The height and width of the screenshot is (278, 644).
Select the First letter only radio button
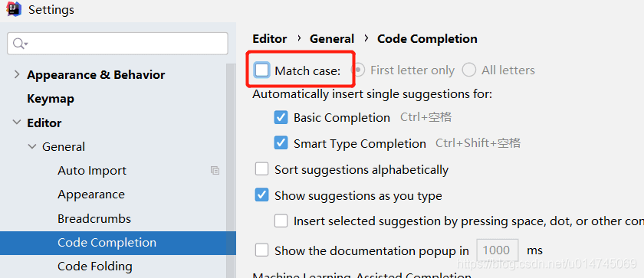tap(358, 70)
